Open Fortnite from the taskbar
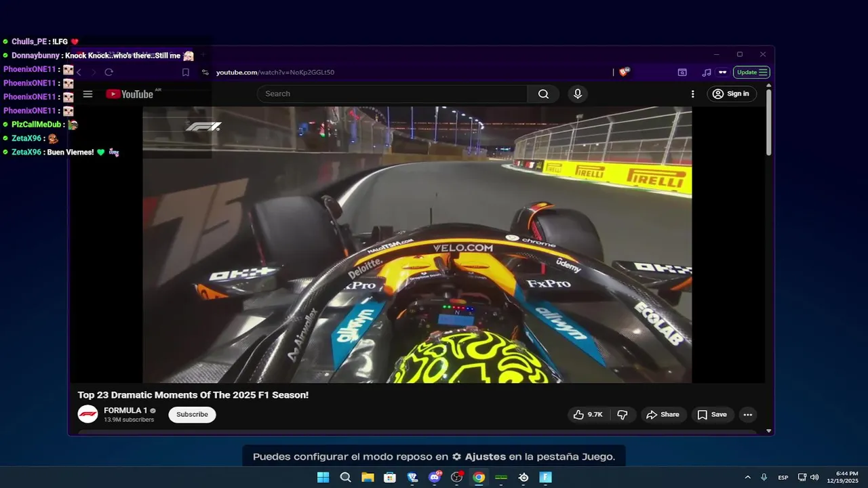 (x=545, y=477)
